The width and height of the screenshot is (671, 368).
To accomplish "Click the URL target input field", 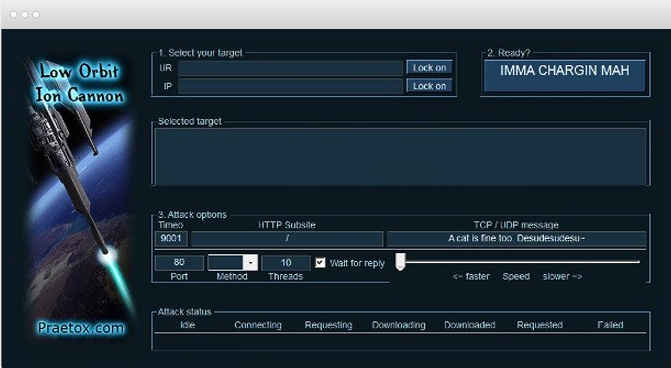I will coord(291,68).
